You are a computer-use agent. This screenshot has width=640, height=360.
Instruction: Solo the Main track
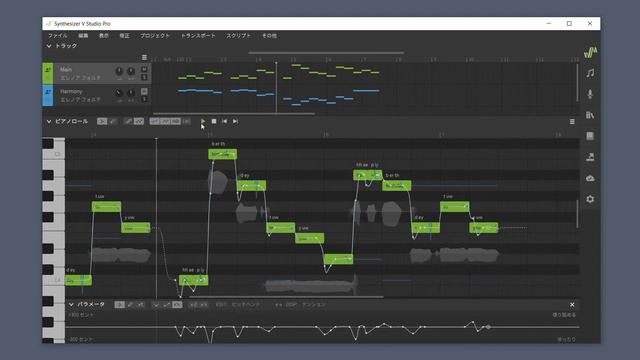click(144, 77)
